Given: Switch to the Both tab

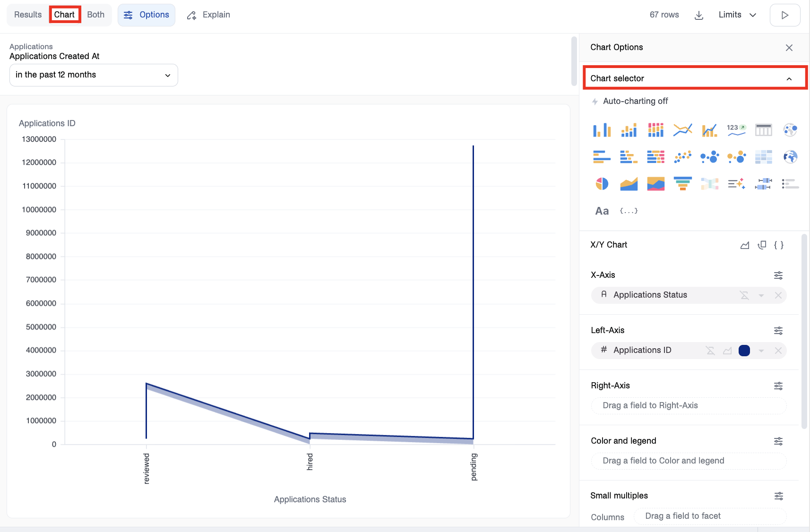Looking at the screenshot, I should (x=96, y=15).
